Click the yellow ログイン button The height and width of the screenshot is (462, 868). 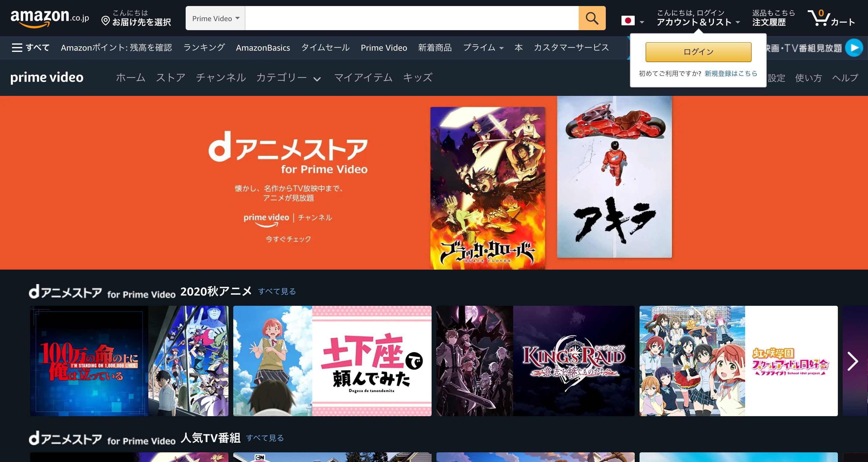[x=698, y=52]
